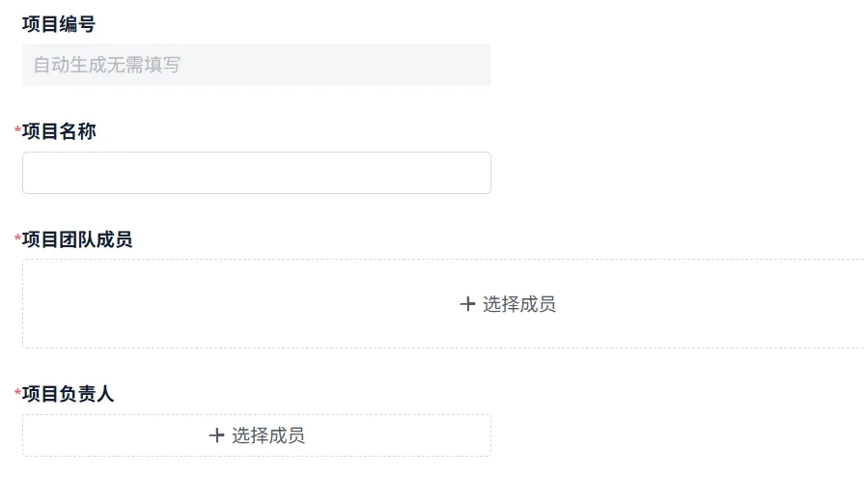Click the plus icon under 项目团队成员

tap(468, 304)
